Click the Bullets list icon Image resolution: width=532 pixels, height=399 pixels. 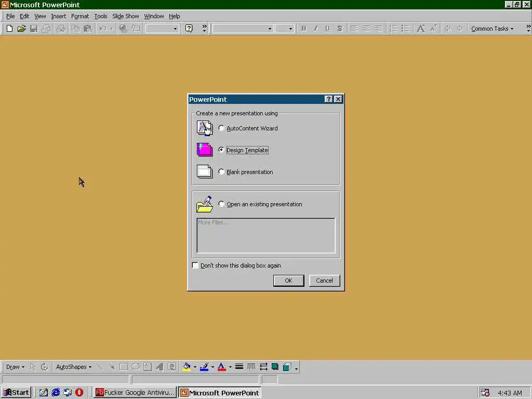click(x=405, y=29)
